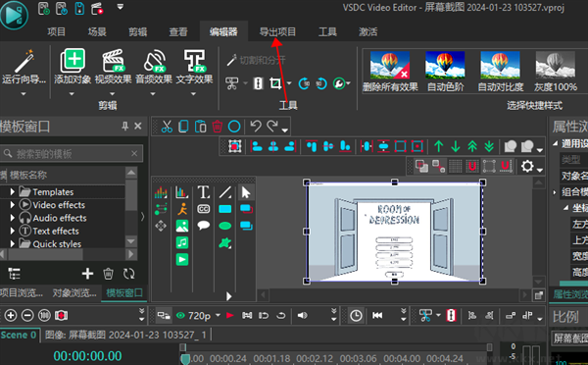Click the Undo arrow icon
The width and height of the screenshot is (588, 365).
coord(256,127)
